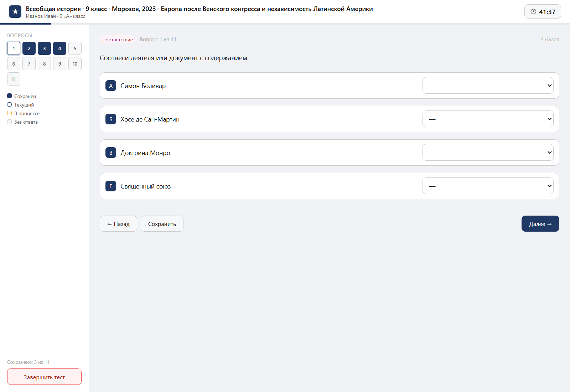570x392 pixels.
Task: Click the text 'Священный союз'
Action: point(146,186)
